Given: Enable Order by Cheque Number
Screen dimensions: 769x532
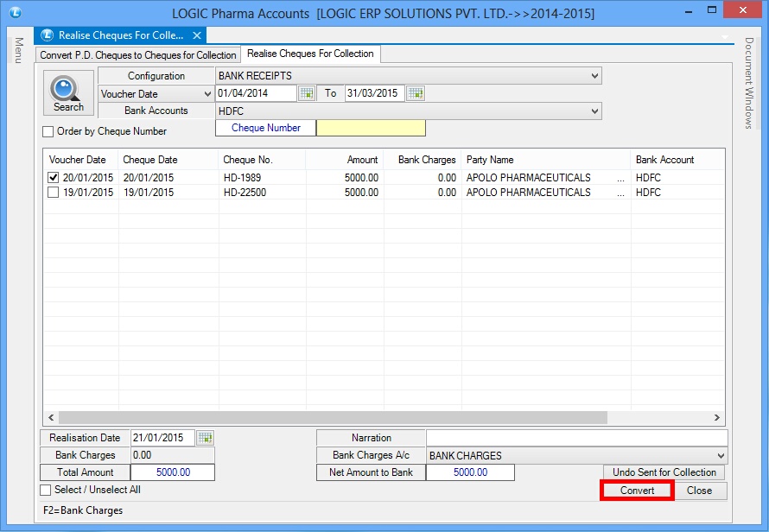Looking at the screenshot, I should pyautogui.click(x=48, y=131).
